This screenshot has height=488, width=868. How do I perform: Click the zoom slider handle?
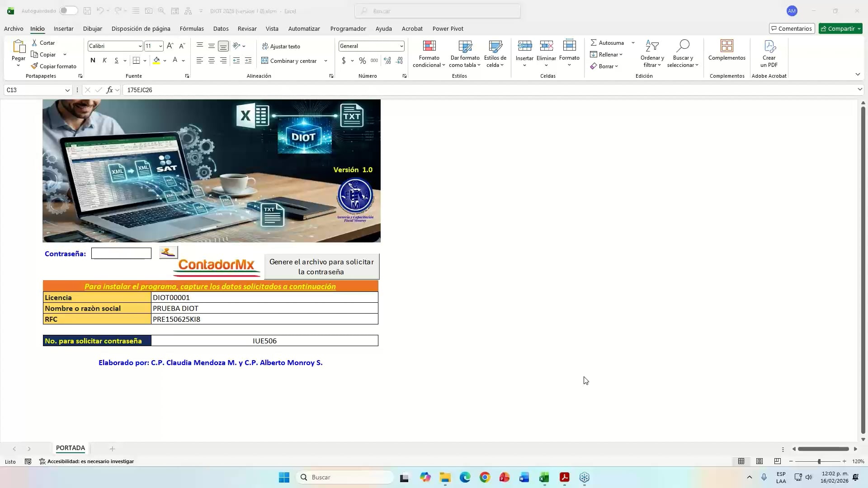click(819, 461)
